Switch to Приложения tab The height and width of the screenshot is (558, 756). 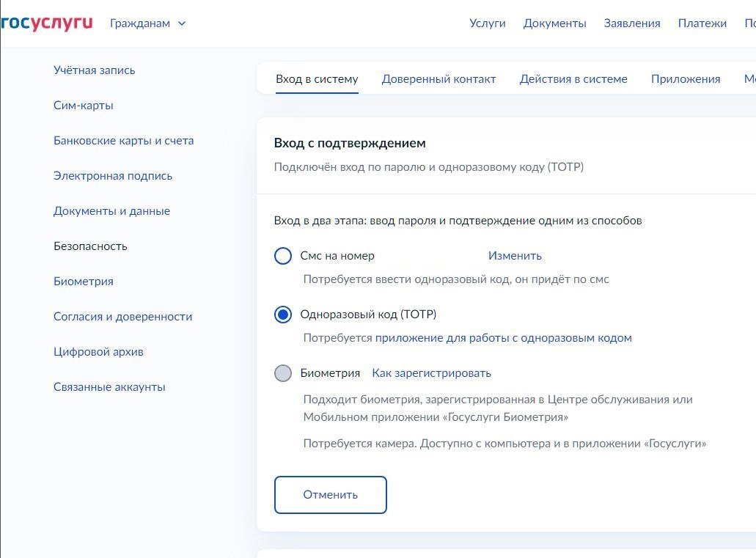[x=686, y=79]
